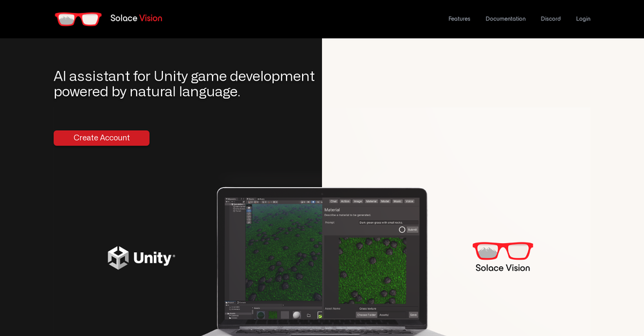Open the Documentation page
Viewport: 644px width, 336px height.
point(505,19)
